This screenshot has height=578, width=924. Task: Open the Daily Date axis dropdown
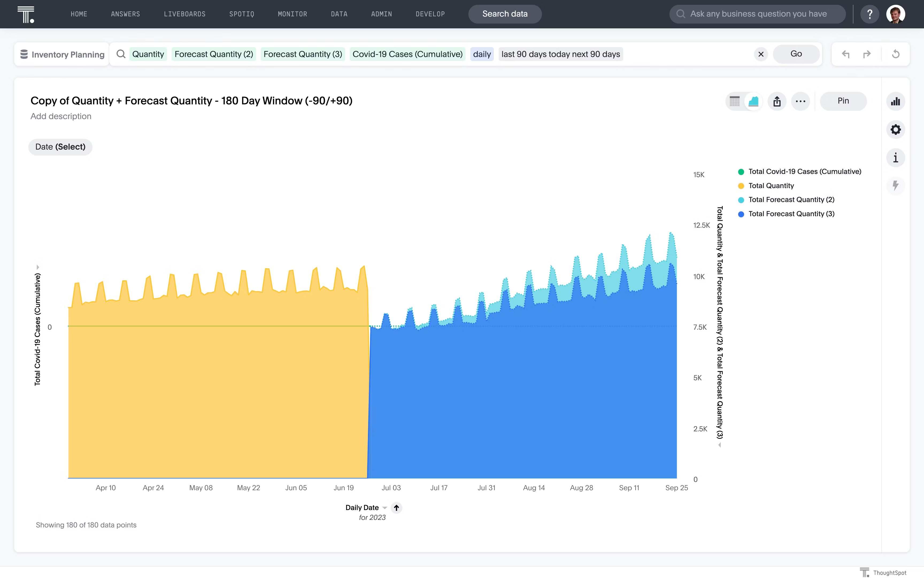(366, 508)
